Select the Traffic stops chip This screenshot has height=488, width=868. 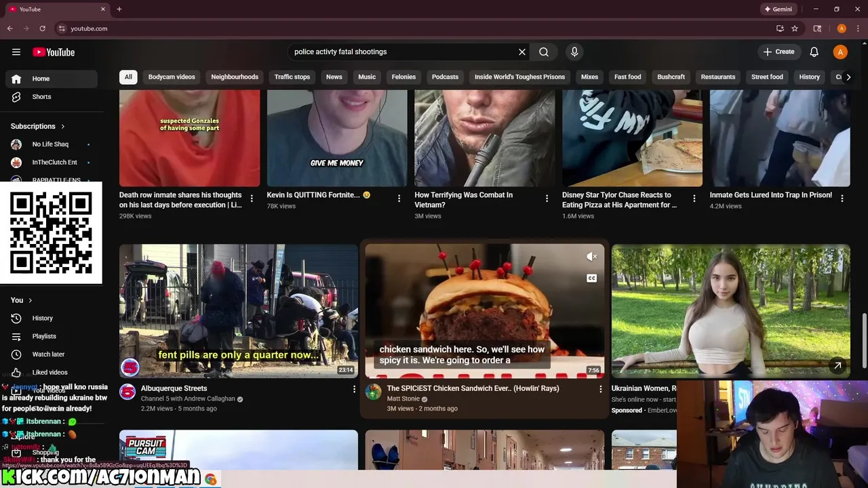[x=292, y=77]
